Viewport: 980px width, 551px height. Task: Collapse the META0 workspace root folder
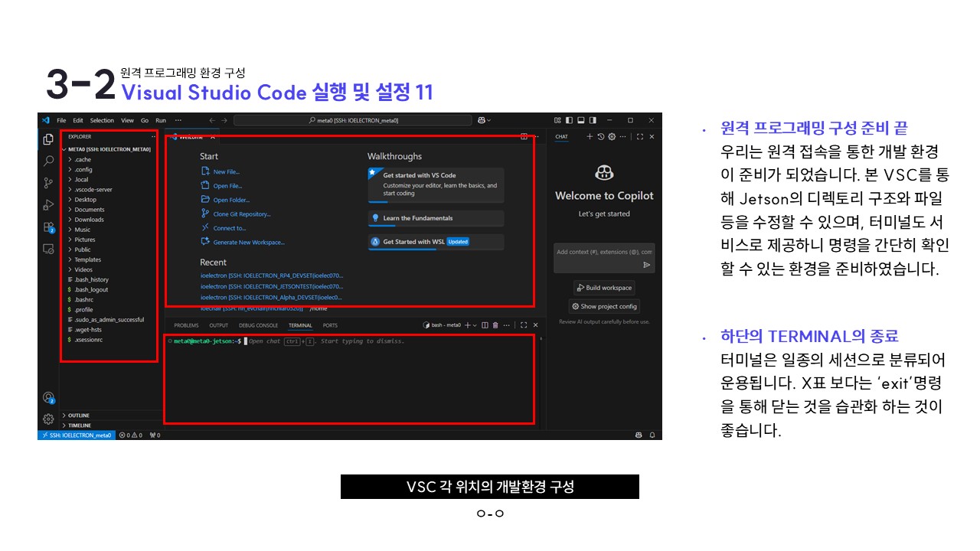tap(109, 149)
